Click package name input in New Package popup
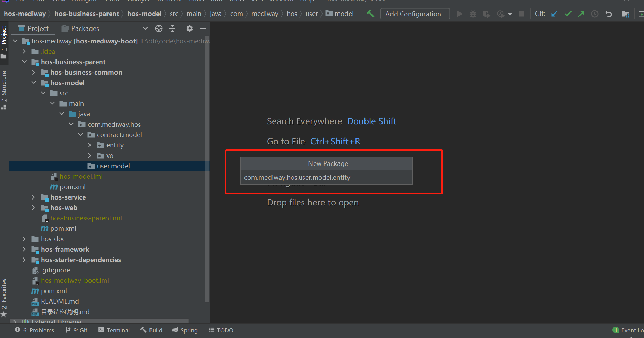Screen dimensions: 644x338 point(326,177)
